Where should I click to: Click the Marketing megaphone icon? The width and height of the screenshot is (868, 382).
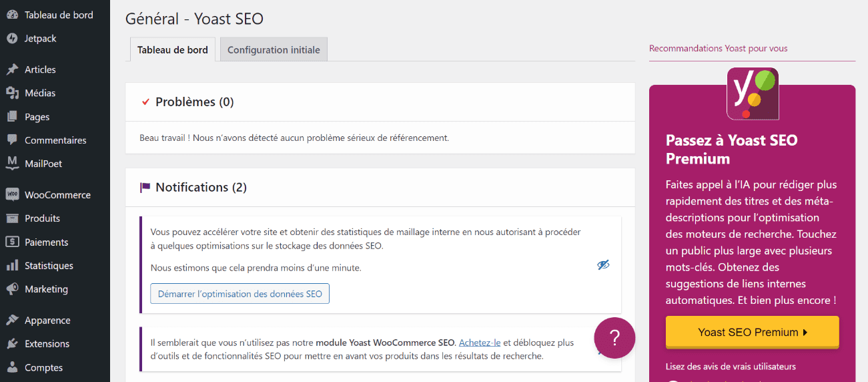(x=12, y=289)
